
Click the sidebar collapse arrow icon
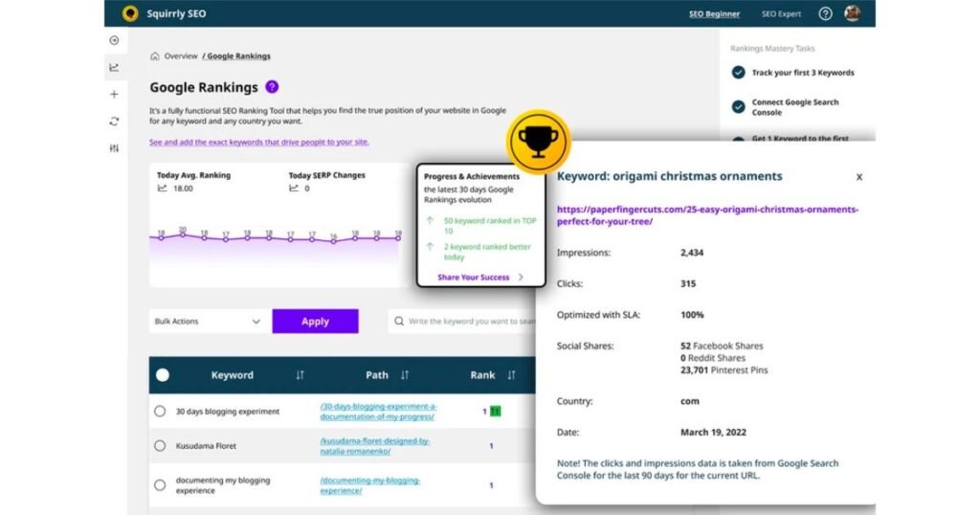point(114,40)
